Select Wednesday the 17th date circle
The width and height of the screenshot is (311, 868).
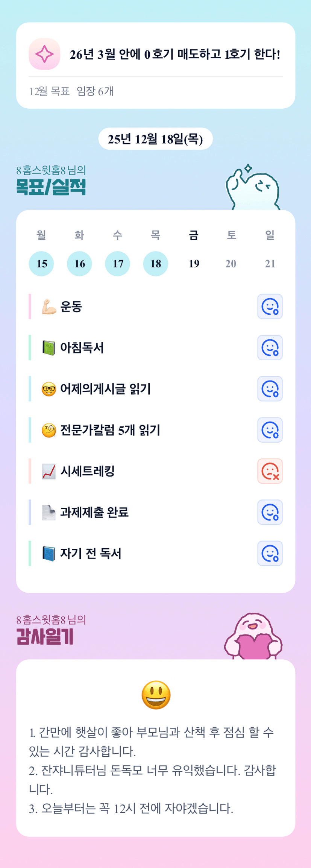point(117,264)
